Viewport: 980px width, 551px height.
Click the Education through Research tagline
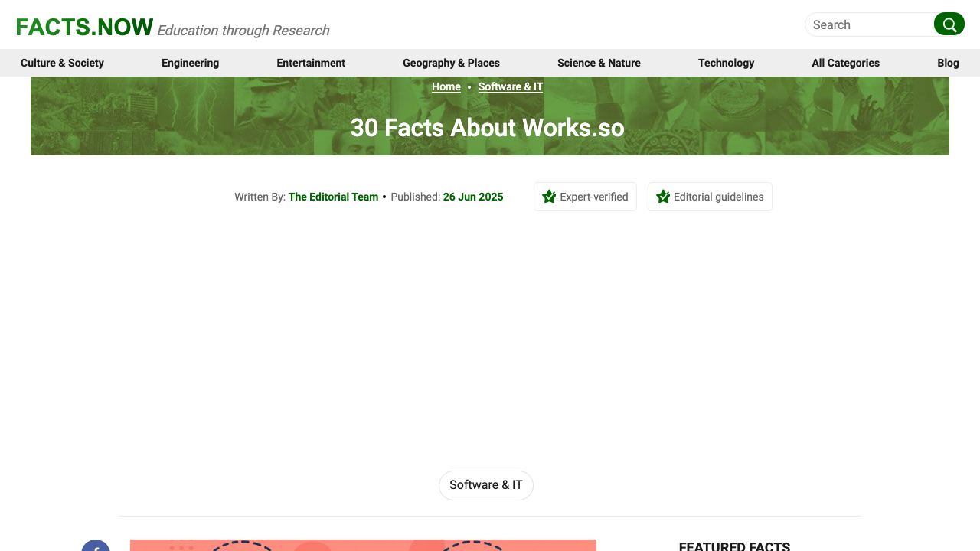(243, 31)
